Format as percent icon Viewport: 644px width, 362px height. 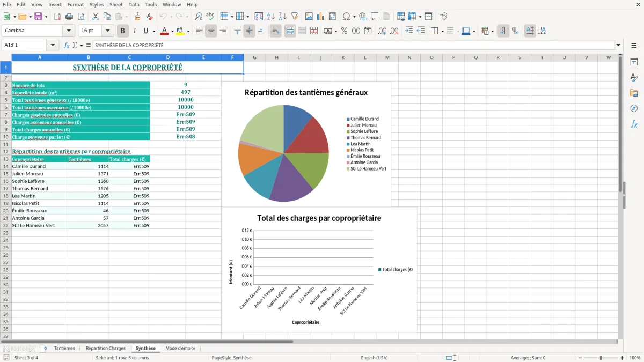tap(344, 31)
